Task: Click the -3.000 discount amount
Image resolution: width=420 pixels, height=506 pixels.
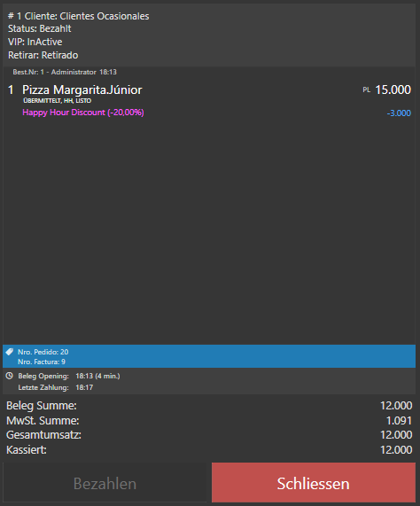Action: click(399, 113)
